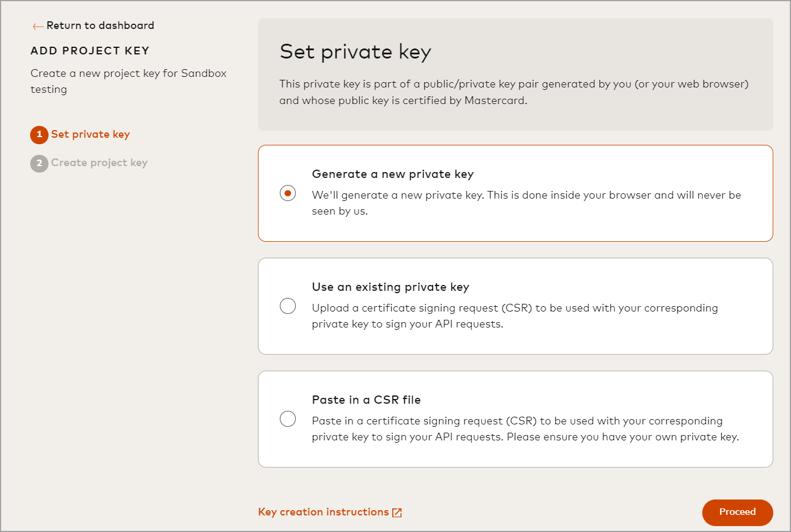Click the Sandbox testing description text in sidebar
The image size is (791, 532).
click(128, 81)
